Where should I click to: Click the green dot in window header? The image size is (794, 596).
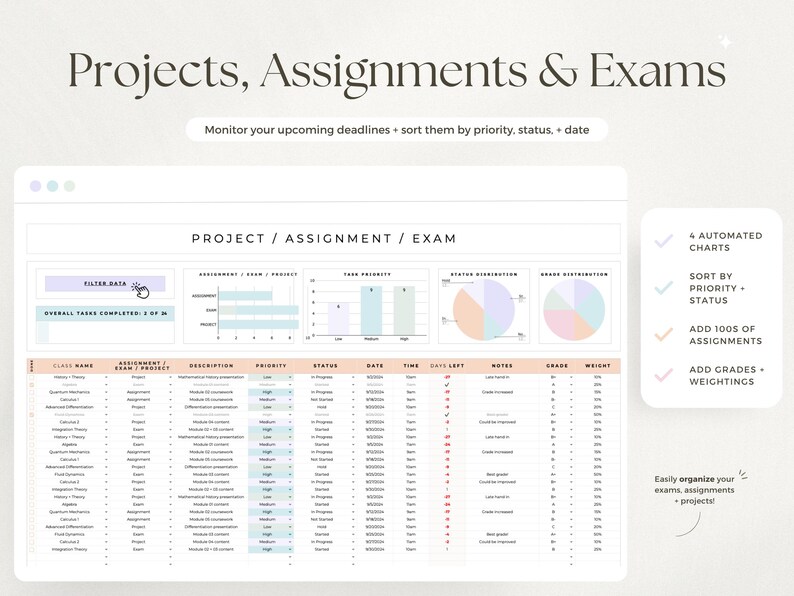pyautogui.click(x=69, y=186)
